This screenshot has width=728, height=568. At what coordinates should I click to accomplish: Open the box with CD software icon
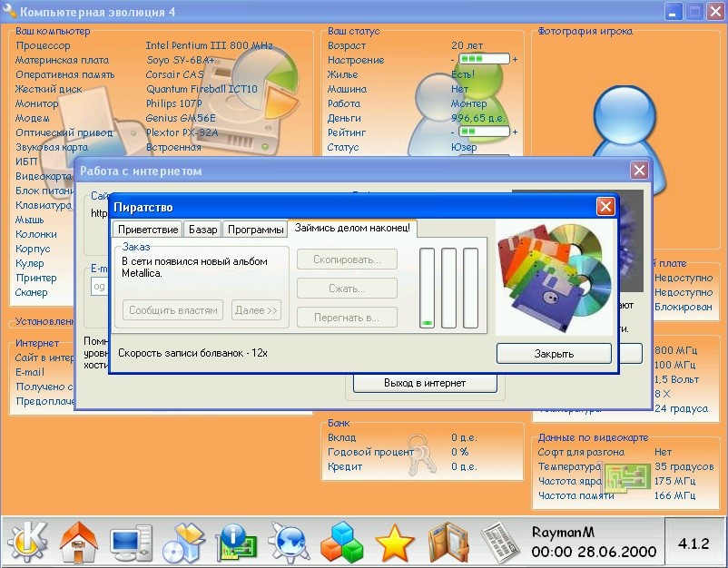pos(183,543)
